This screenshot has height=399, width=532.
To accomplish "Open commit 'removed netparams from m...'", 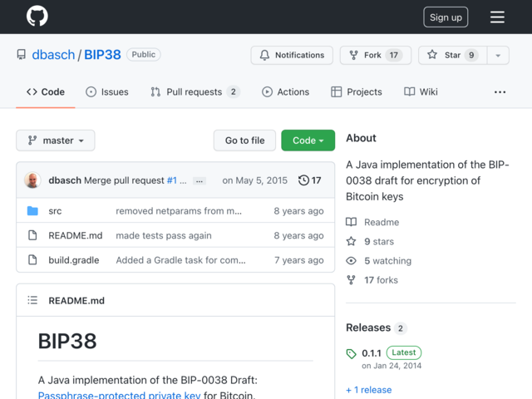I will [179, 211].
